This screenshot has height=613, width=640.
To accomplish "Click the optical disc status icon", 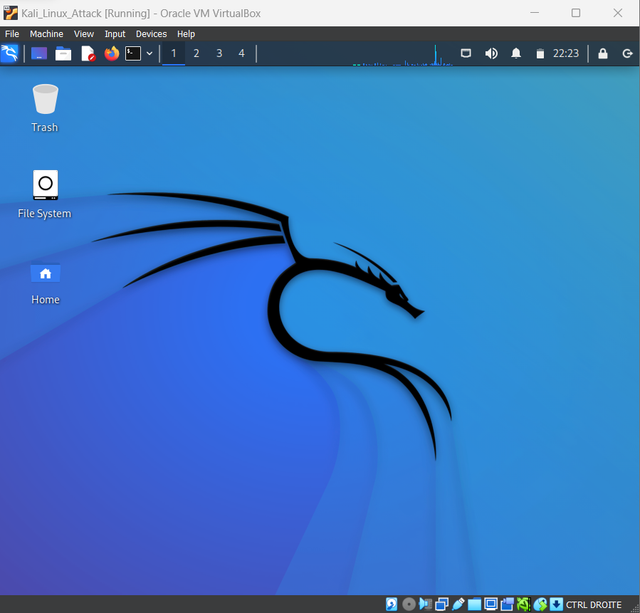I will click(409, 604).
